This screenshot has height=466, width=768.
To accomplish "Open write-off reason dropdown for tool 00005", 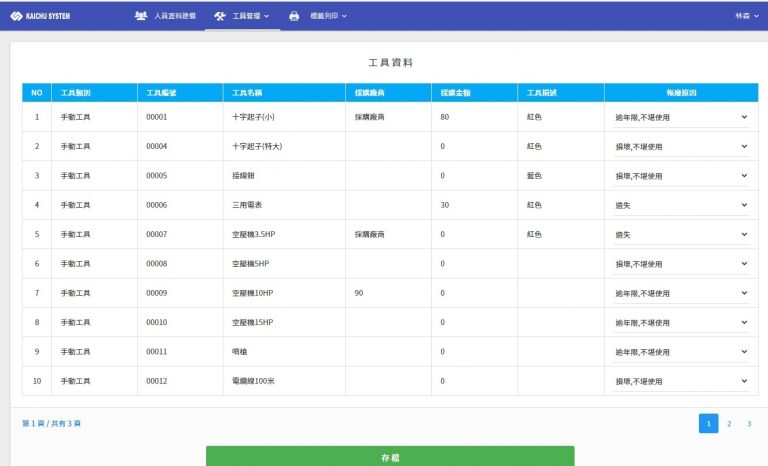I will [681, 176].
